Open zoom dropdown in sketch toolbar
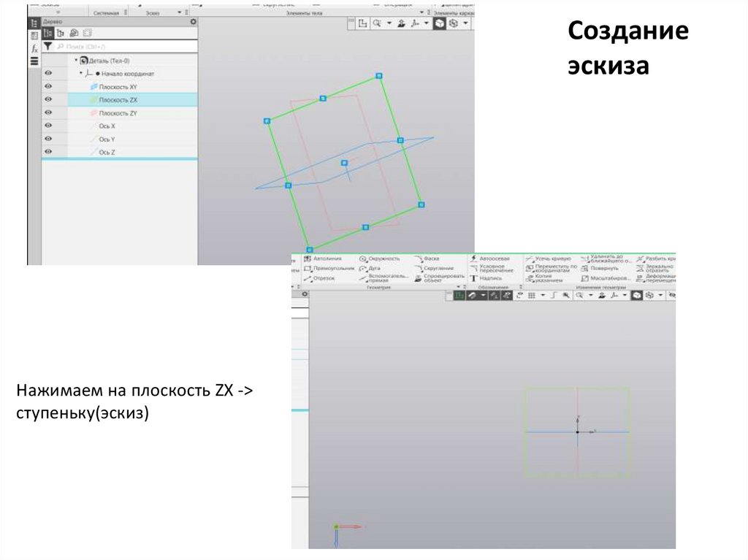This screenshot has width=748, height=560. (x=590, y=296)
